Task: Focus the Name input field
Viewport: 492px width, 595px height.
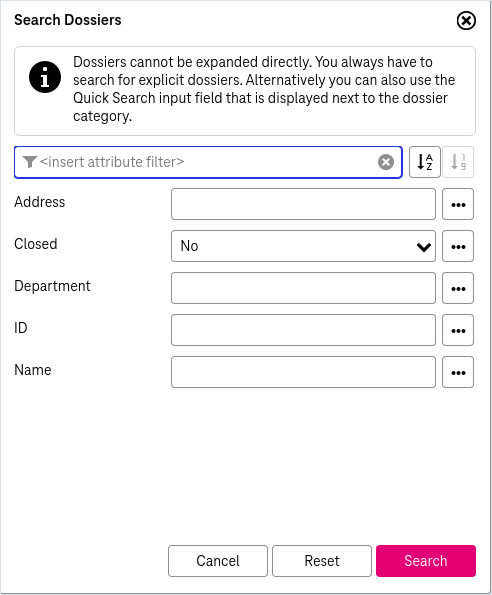Action: (303, 372)
